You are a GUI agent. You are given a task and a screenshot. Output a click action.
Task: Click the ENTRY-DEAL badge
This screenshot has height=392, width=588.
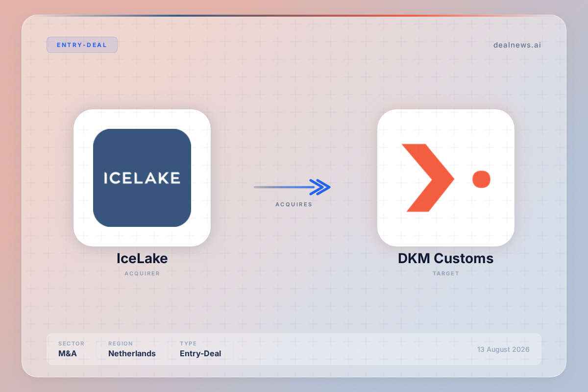pyautogui.click(x=82, y=45)
